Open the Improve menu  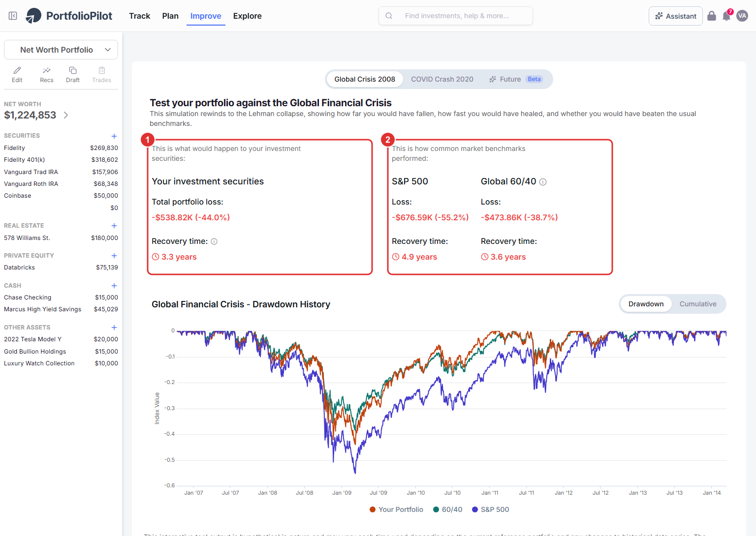point(206,16)
